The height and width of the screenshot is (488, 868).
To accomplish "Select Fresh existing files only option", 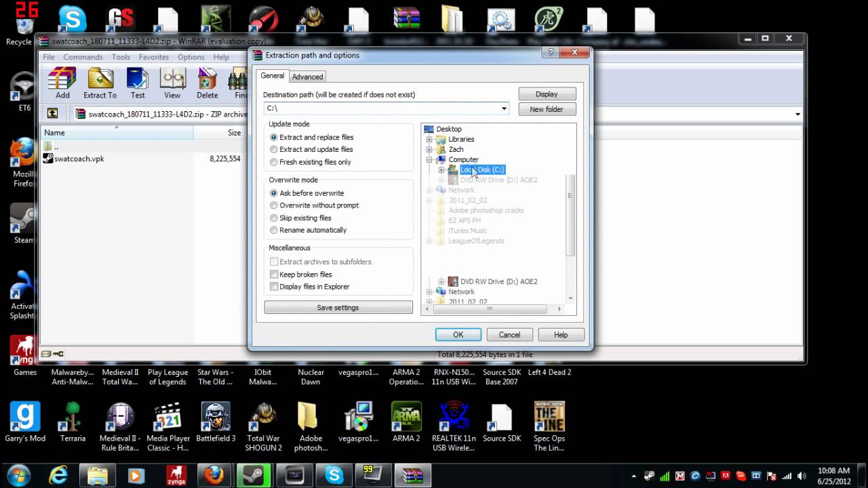I will [311, 162].
